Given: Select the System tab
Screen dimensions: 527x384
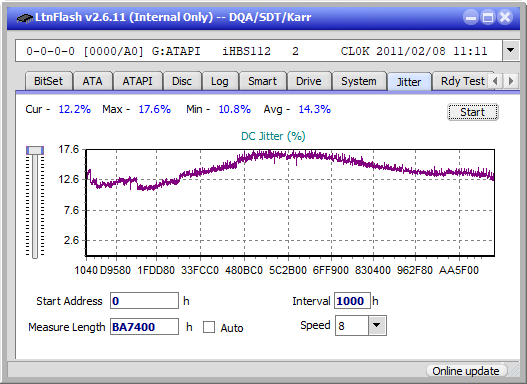Looking at the screenshot, I should [x=359, y=81].
